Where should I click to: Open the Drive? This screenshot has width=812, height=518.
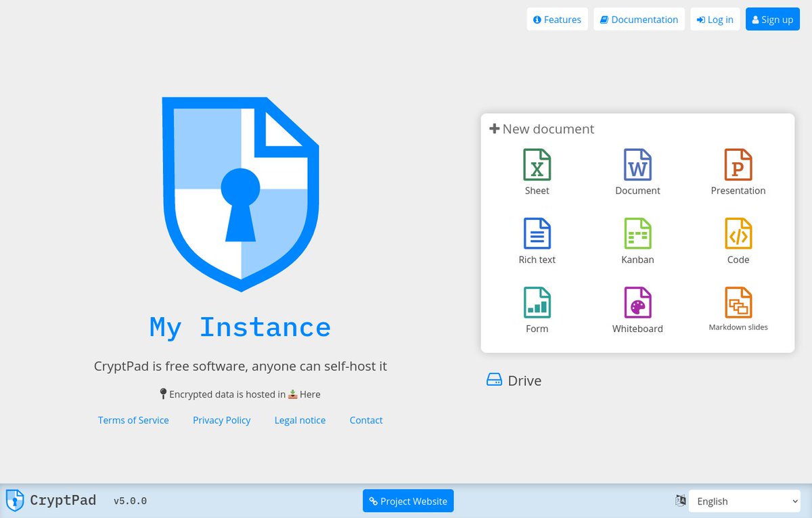click(514, 380)
